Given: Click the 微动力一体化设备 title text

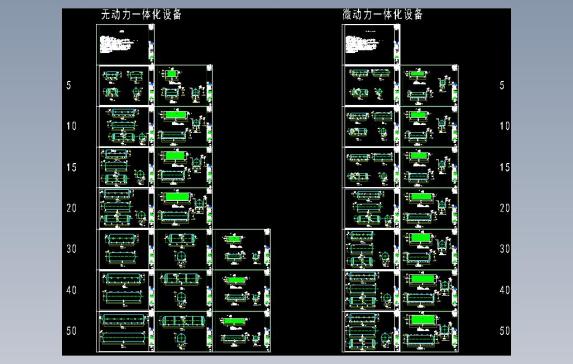Looking at the screenshot, I should [383, 15].
